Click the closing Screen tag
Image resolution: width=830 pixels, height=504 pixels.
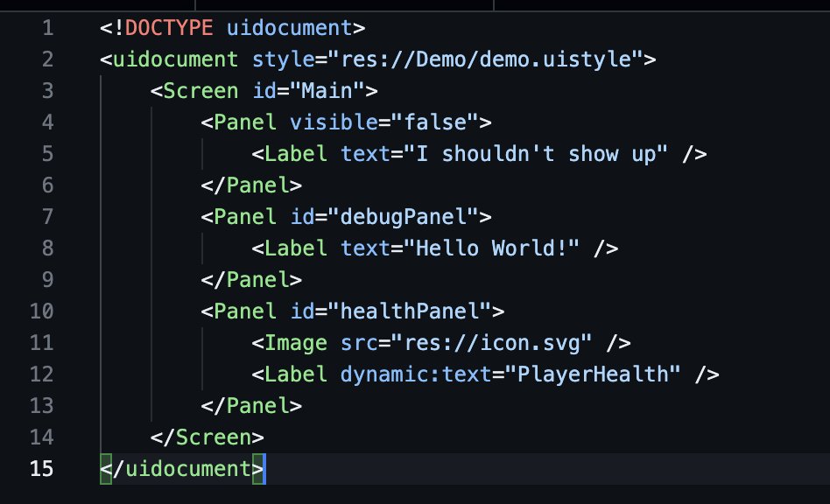[x=207, y=437]
